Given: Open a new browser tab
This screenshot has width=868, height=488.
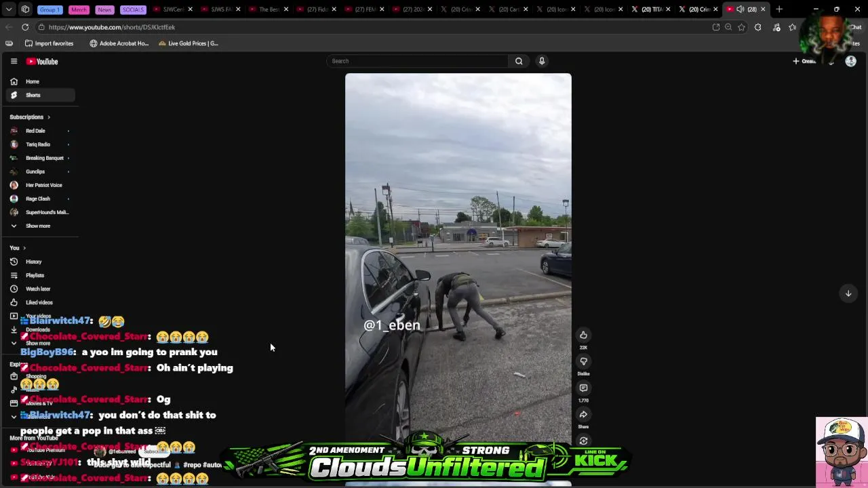Looking at the screenshot, I should 779,9.
